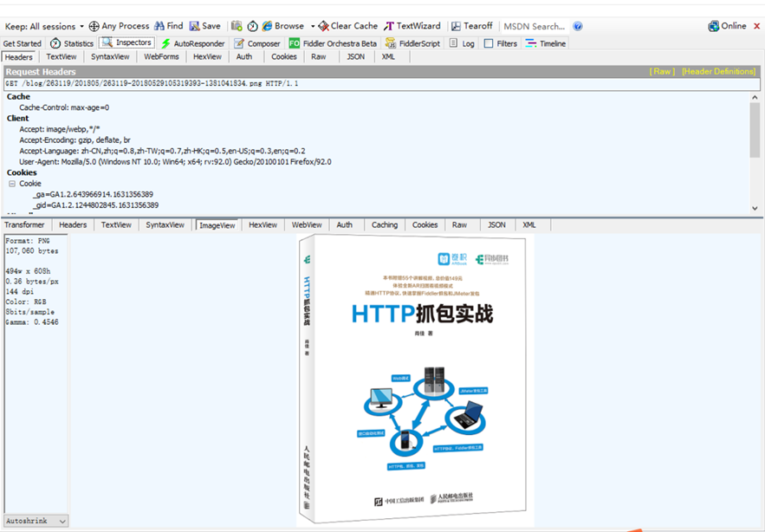Select the _gid cookie value row
The image size is (765, 532).
pos(95,205)
